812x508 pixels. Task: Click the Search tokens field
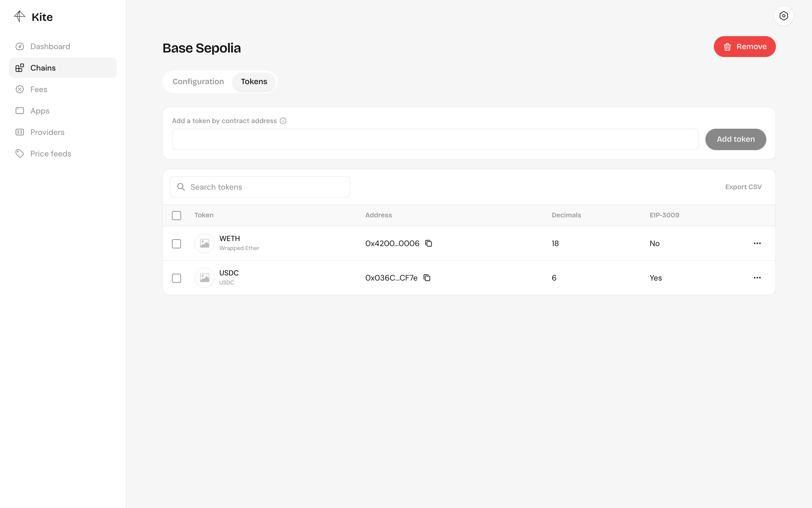(x=260, y=187)
